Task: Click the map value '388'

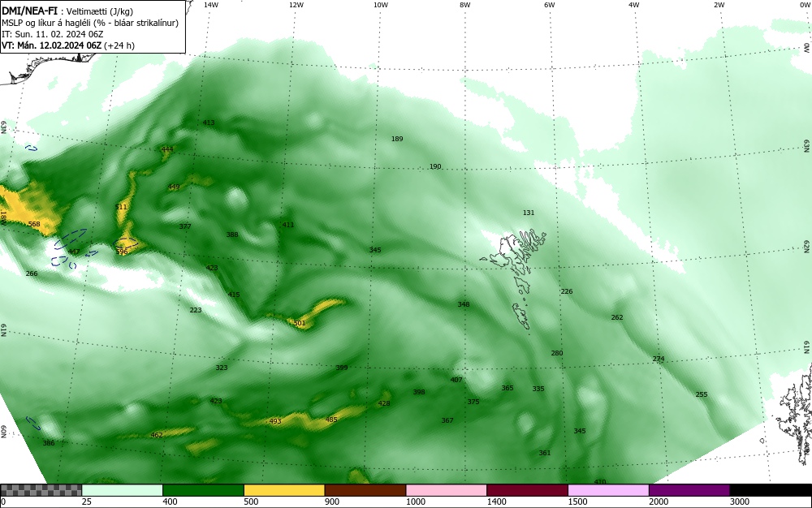Action: [x=232, y=235]
